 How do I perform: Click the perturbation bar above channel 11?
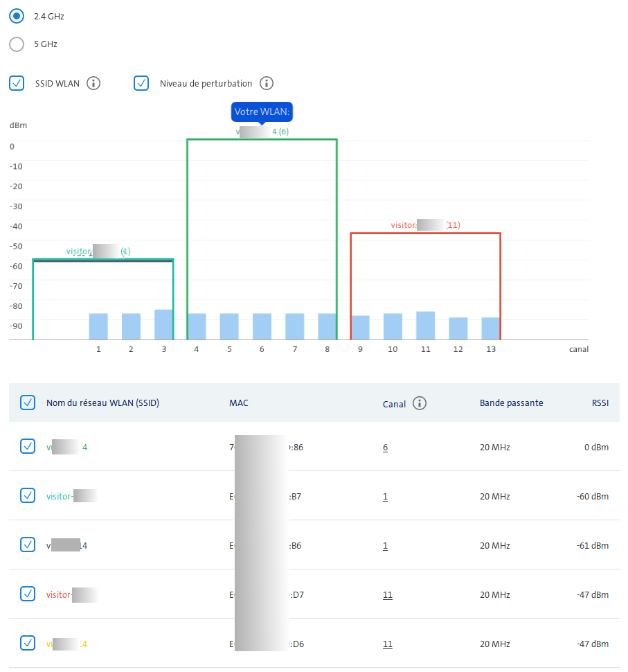pyautogui.click(x=425, y=325)
